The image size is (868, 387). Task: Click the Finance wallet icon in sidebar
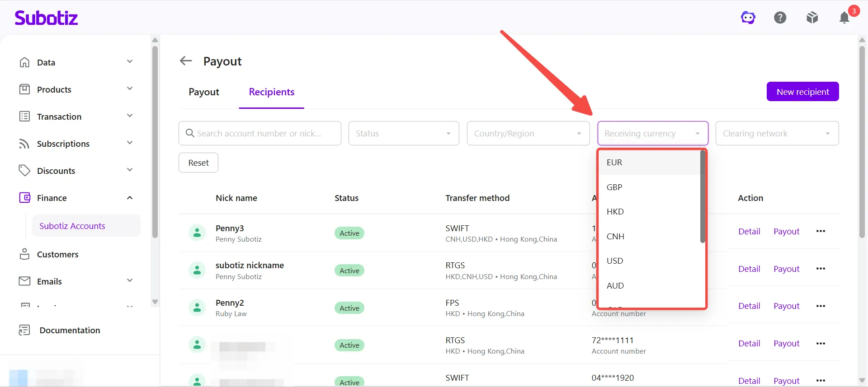(x=24, y=197)
